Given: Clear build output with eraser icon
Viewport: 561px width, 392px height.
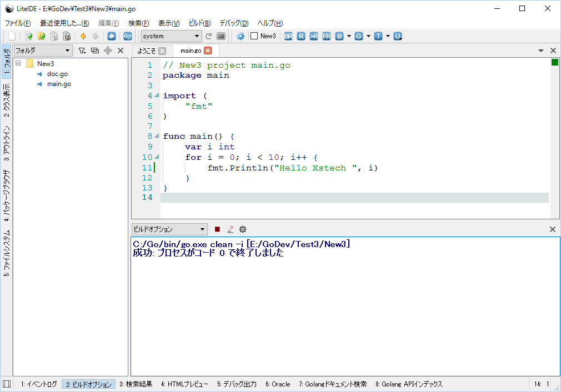Looking at the screenshot, I should tap(230, 229).
